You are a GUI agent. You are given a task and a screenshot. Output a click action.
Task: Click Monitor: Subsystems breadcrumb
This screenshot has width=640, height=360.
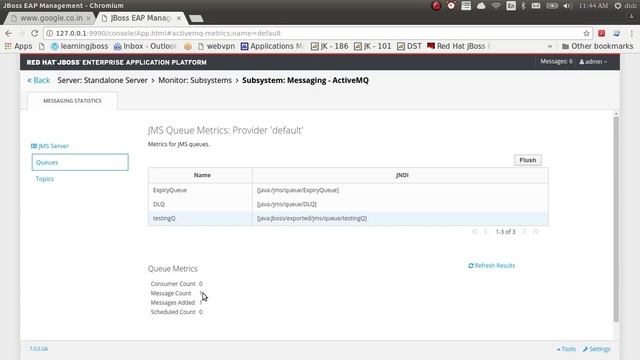(x=195, y=80)
